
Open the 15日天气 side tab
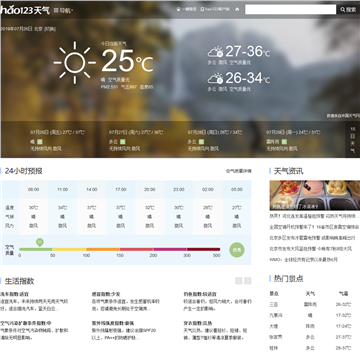pos(353,140)
